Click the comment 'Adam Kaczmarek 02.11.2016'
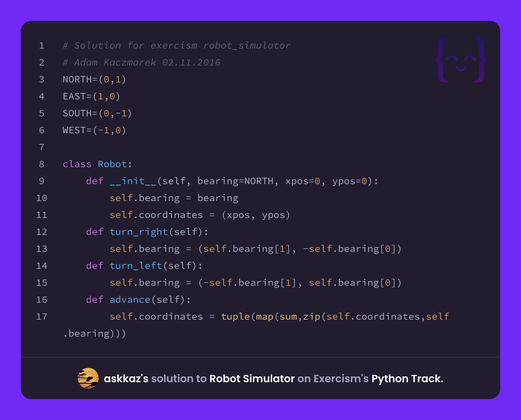Viewport: 521px width, 420px height. pyautogui.click(x=142, y=63)
